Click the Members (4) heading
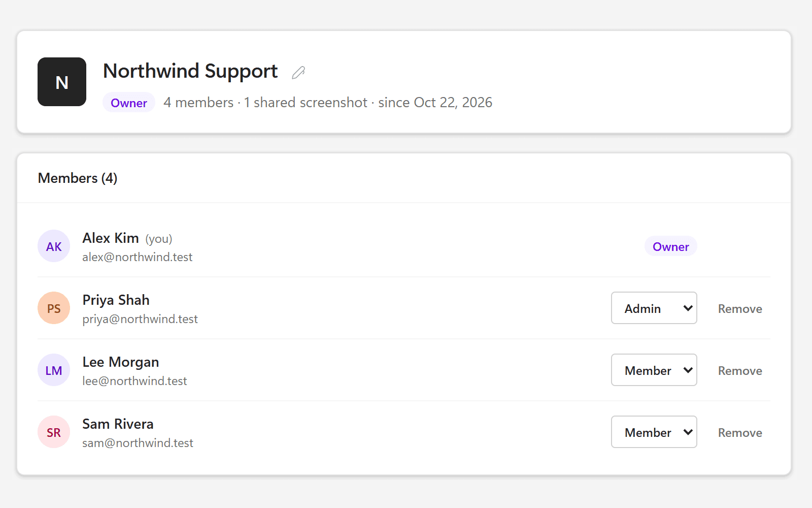The width and height of the screenshot is (812, 508). click(x=78, y=178)
